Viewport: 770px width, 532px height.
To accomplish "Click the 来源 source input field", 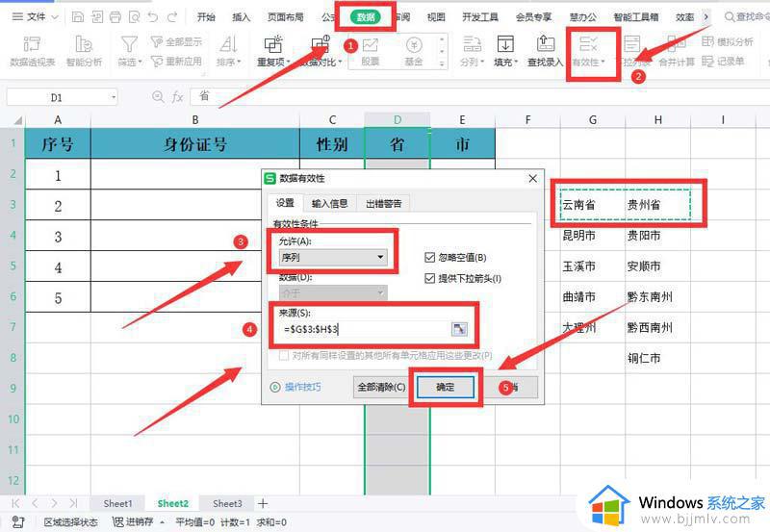I will (365, 329).
